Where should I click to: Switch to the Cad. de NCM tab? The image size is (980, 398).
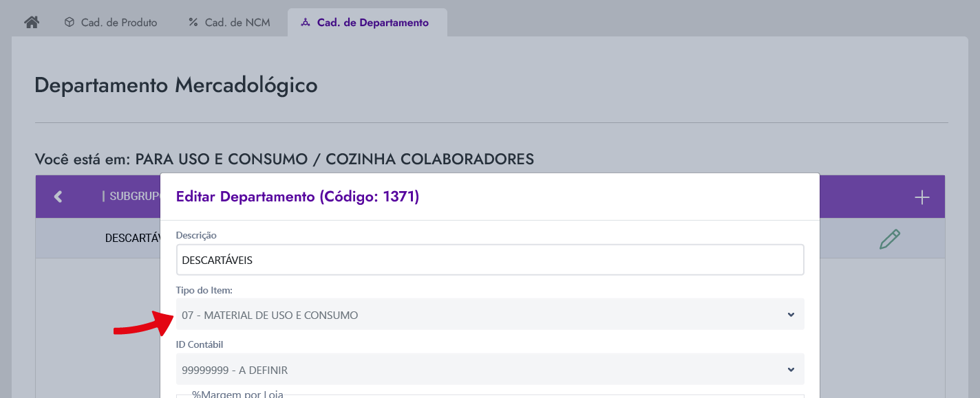tap(230, 22)
